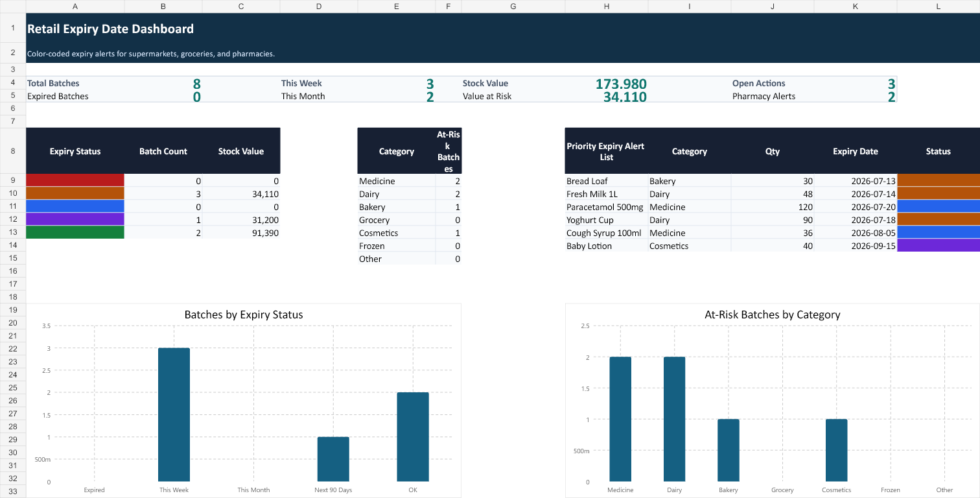Select the At-Risk Batches header cell

tap(449, 151)
